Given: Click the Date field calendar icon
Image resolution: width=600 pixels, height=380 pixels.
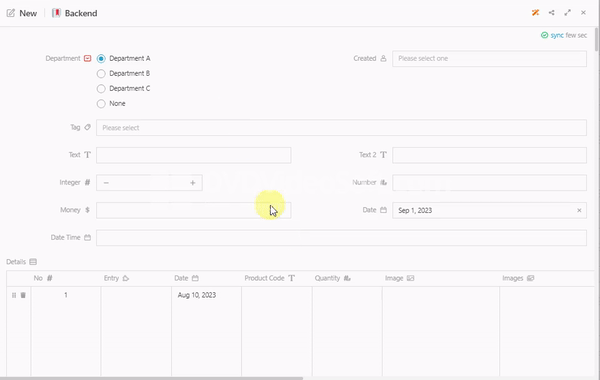Looking at the screenshot, I should coord(383,210).
